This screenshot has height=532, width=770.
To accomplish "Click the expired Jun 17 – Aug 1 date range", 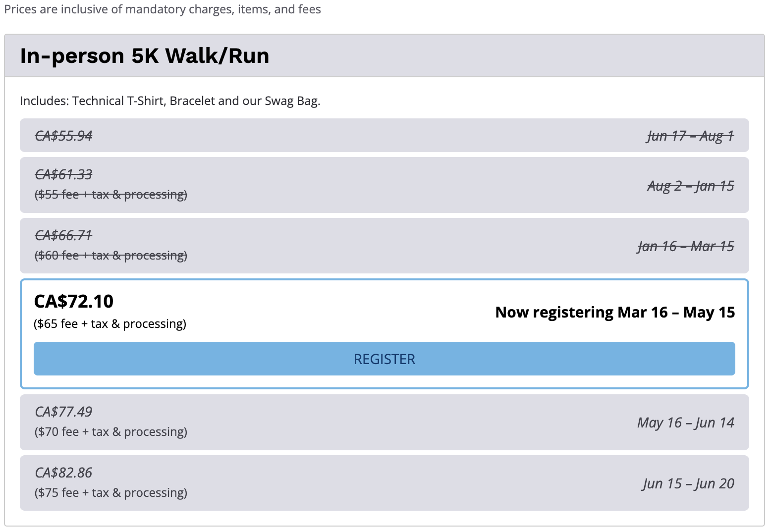I will pyautogui.click(x=690, y=136).
